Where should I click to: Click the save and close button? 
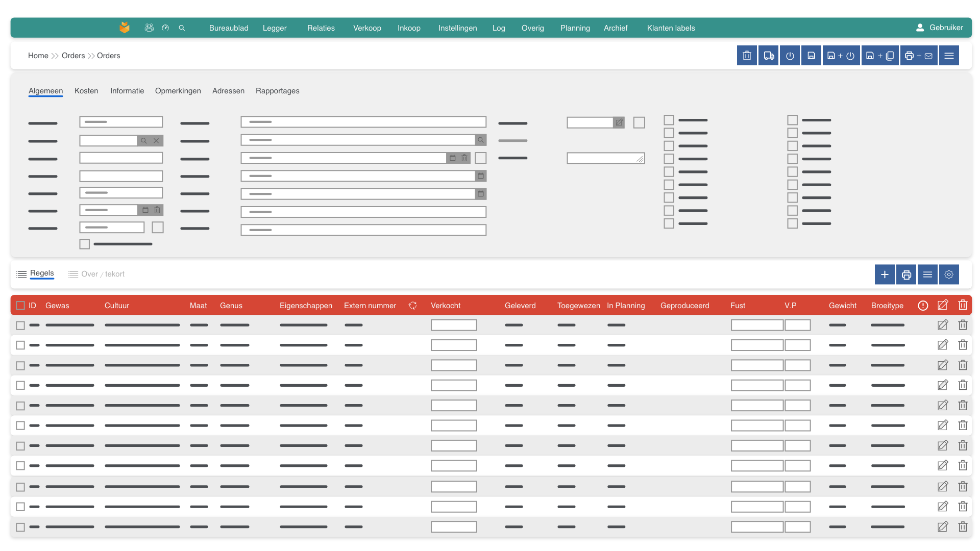tap(841, 56)
